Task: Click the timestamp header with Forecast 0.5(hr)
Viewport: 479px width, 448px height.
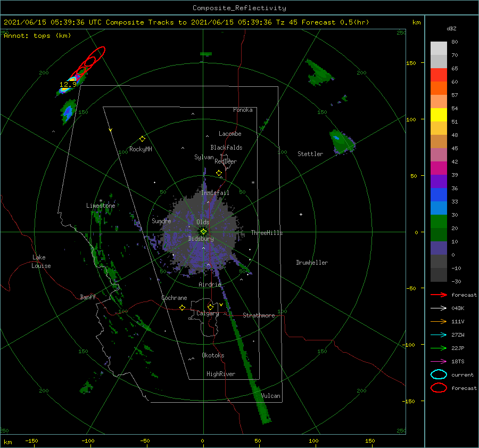Action: click(x=186, y=22)
